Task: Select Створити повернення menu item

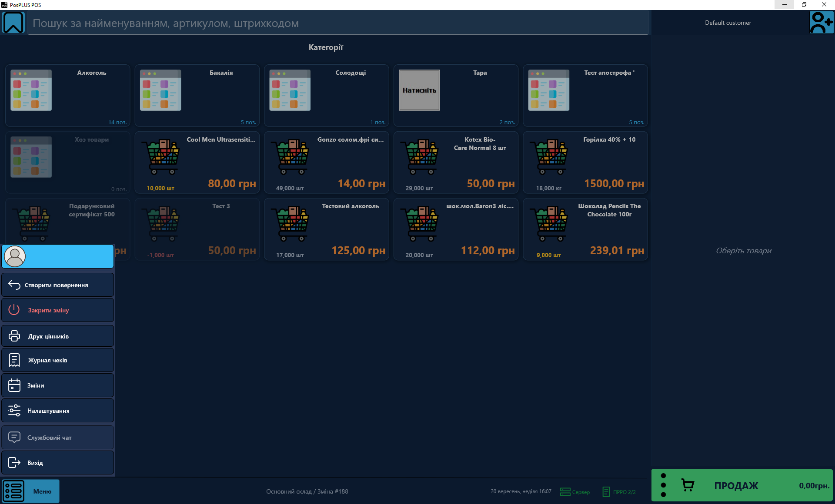Action: (x=58, y=285)
